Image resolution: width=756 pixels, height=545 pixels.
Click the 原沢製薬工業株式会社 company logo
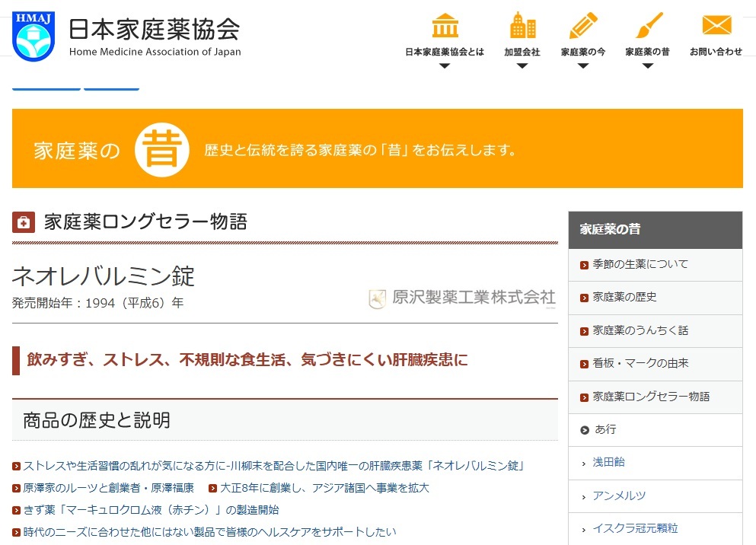click(x=462, y=298)
